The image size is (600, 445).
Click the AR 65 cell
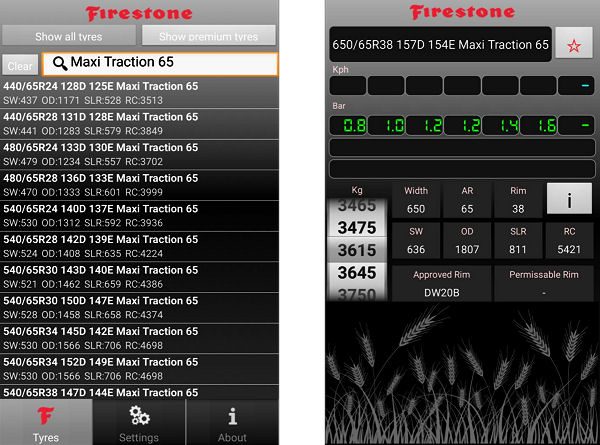pyautogui.click(x=467, y=200)
